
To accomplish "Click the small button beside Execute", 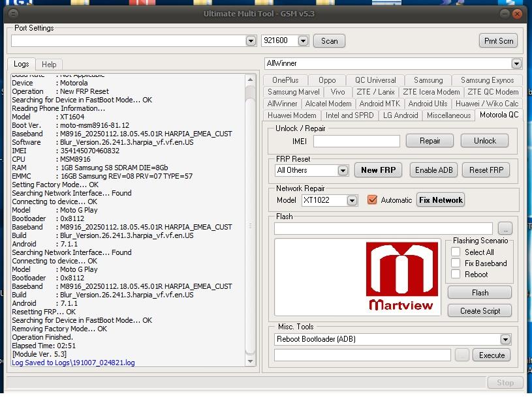I will tap(462, 355).
